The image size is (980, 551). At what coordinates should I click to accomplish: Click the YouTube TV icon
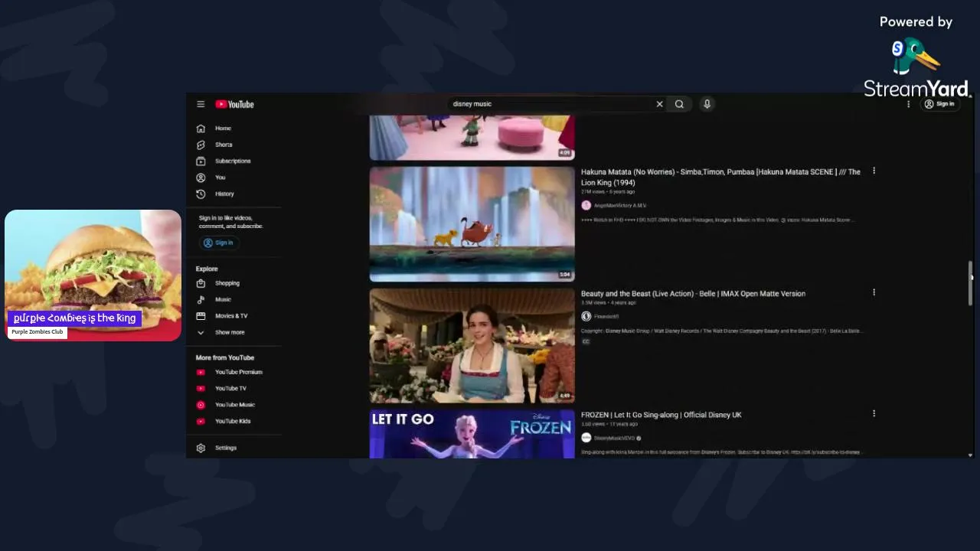click(201, 388)
